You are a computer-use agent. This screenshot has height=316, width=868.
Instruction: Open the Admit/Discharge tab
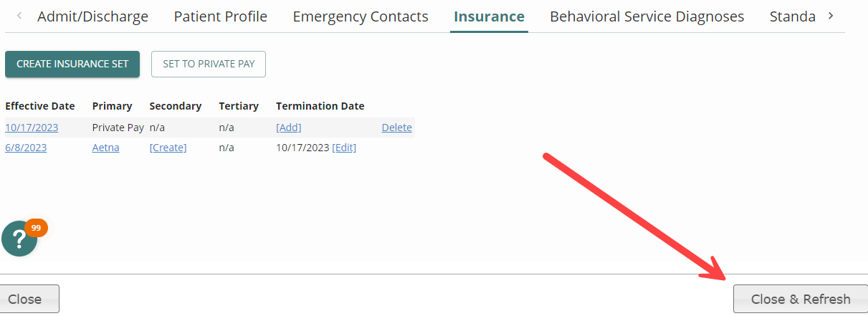click(92, 16)
